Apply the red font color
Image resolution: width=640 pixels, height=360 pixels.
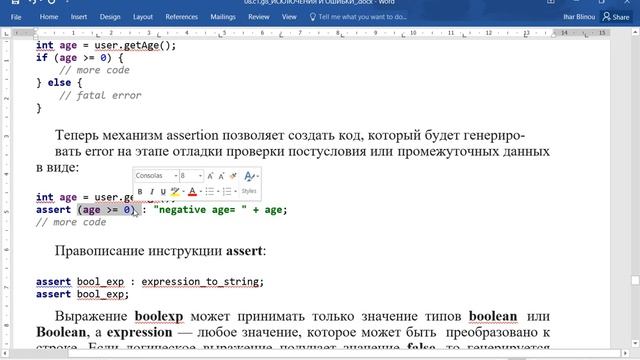[x=192, y=191]
